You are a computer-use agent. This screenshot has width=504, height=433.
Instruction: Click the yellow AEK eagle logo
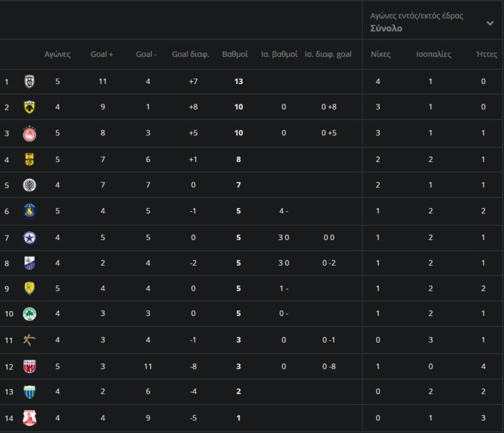(30, 107)
